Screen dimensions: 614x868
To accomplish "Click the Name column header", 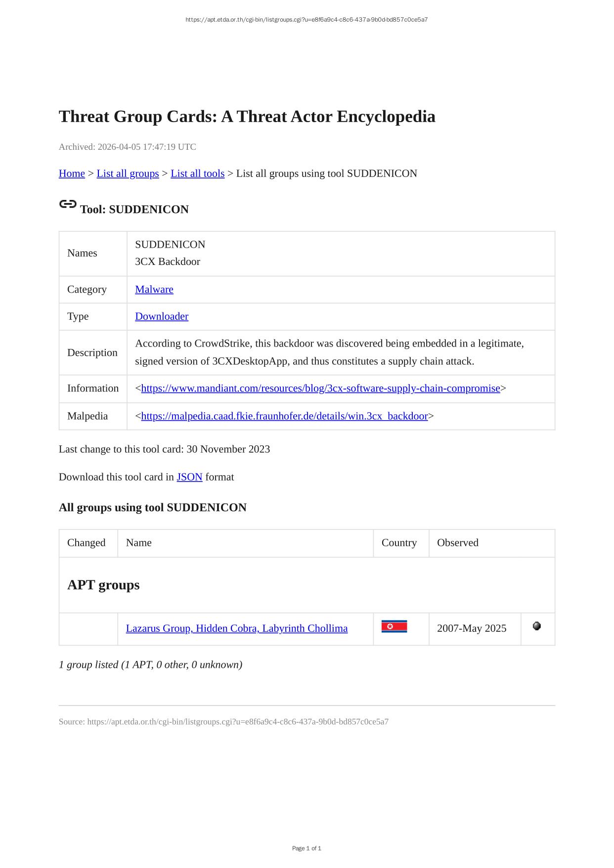I will [x=139, y=543].
